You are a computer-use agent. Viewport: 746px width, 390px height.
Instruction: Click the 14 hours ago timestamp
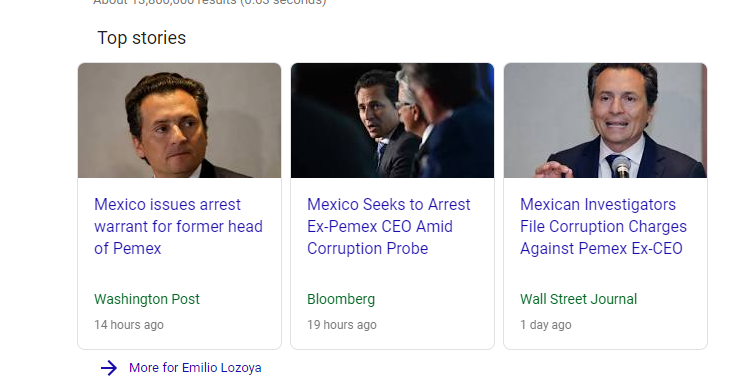[129, 325]
